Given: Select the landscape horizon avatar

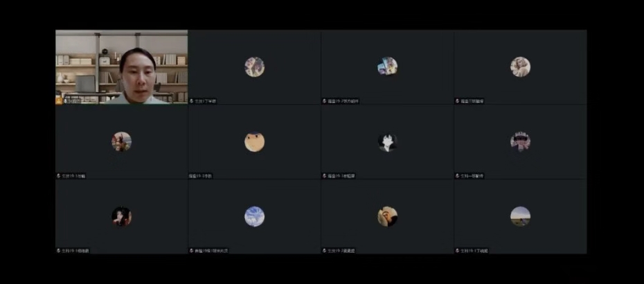Looking at the screenshot, I should coord(520,217).
